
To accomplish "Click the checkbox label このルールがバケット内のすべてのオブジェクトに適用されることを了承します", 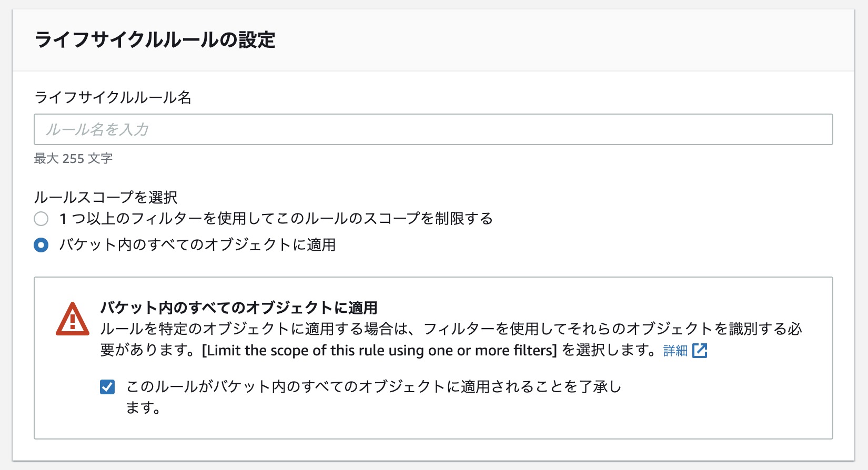I will (x=374, y=397).
